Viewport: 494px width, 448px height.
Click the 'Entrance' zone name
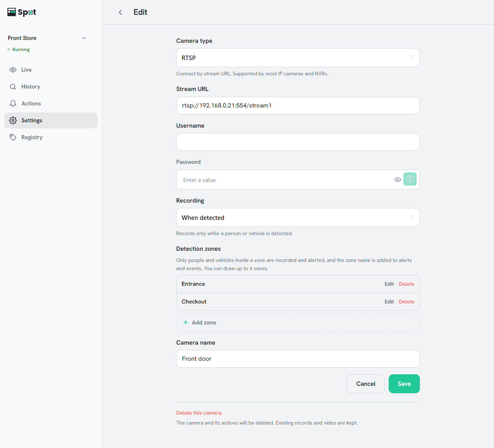[x=193, y=284]
